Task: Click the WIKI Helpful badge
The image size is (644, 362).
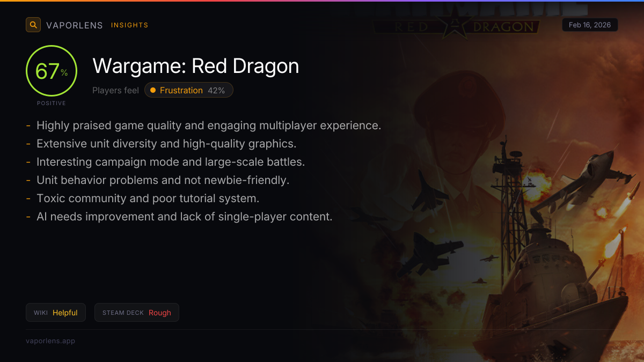Action: pos(56,313)
